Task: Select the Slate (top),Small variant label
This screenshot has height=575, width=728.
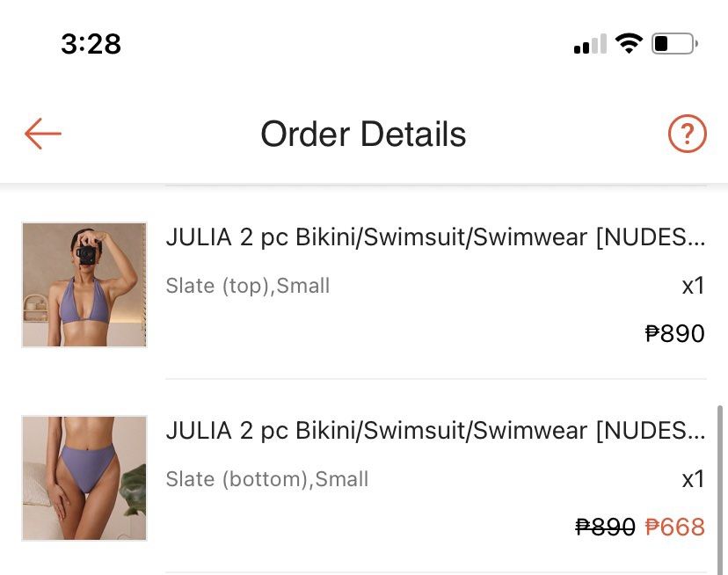Action: point(249,286)
